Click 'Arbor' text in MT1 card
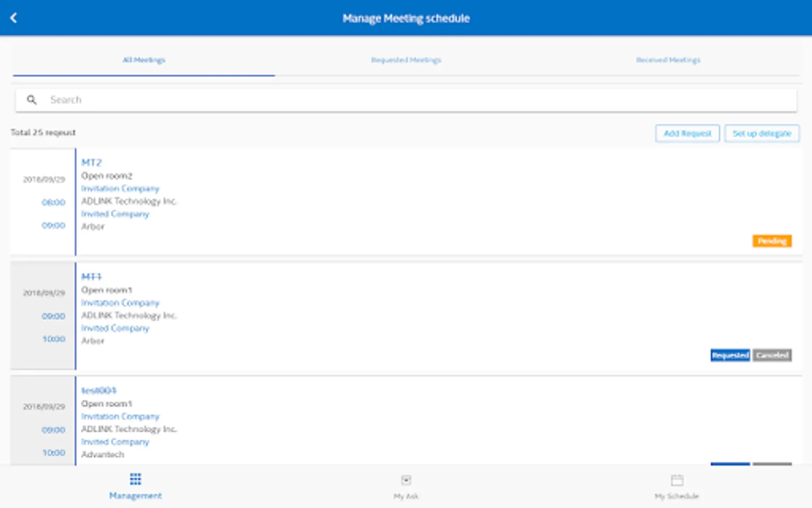This screenshot has width=812, height=508. (92, 341)
